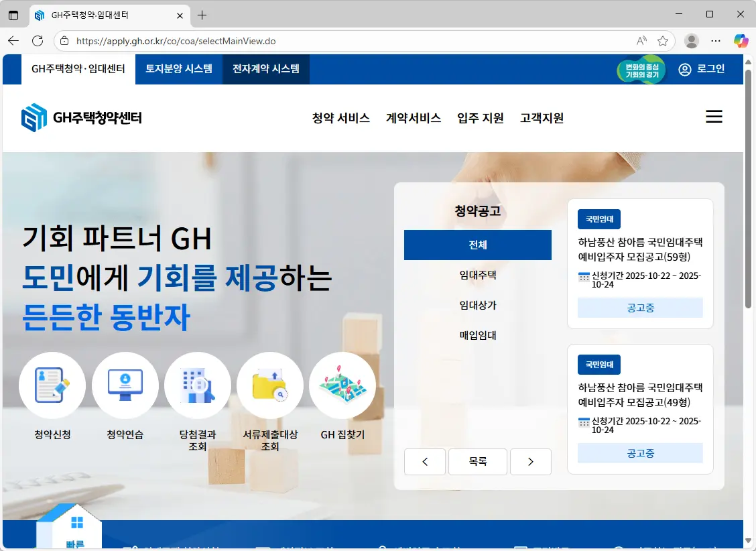Show previous announcements with left chevron
Screen dimensions: 756x551
point(424,461)
